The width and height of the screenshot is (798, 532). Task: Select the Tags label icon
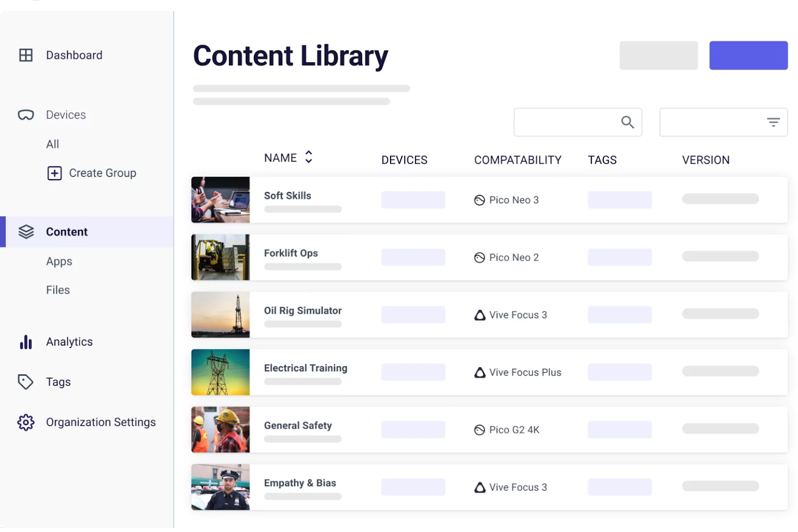click(25, 381)
